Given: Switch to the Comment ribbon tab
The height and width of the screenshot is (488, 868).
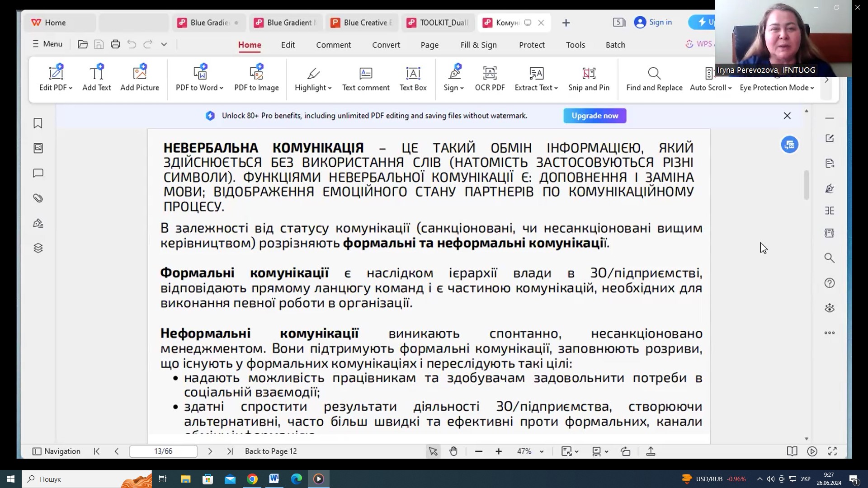Looking at the screenshot, I should [333, 45].
